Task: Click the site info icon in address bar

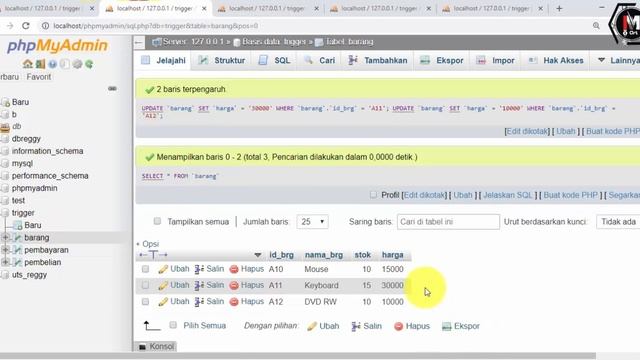Action: (45, 26)
